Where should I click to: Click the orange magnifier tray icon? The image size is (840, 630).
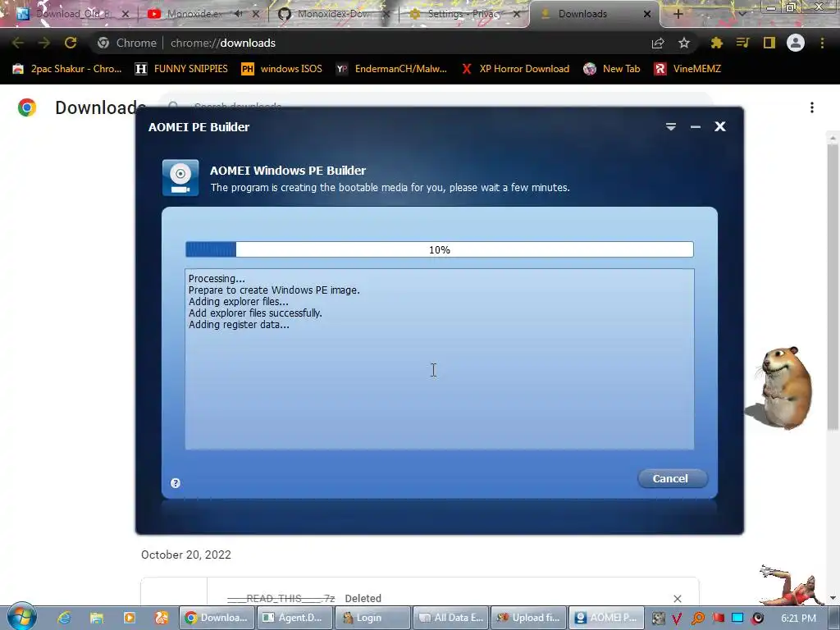click(697, 619)
